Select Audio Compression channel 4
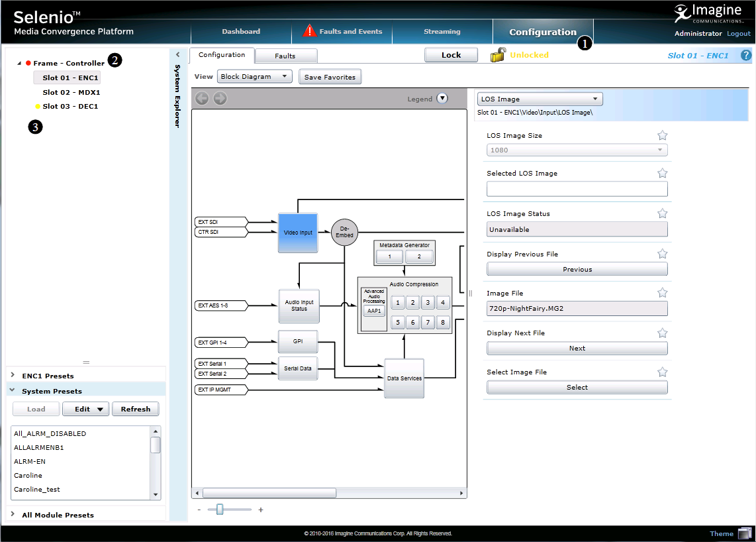 click(x=443, y=303)
